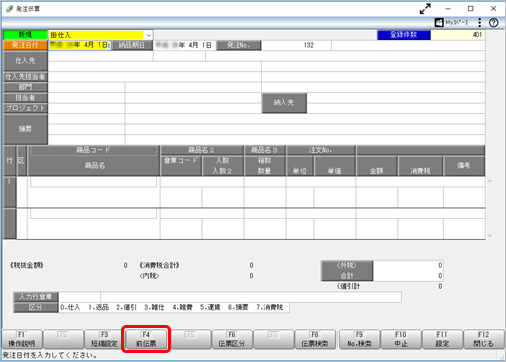506x362 pixels.
Task: Click the 0-仕入 区分 option text
Action: (x=70, y=307)
